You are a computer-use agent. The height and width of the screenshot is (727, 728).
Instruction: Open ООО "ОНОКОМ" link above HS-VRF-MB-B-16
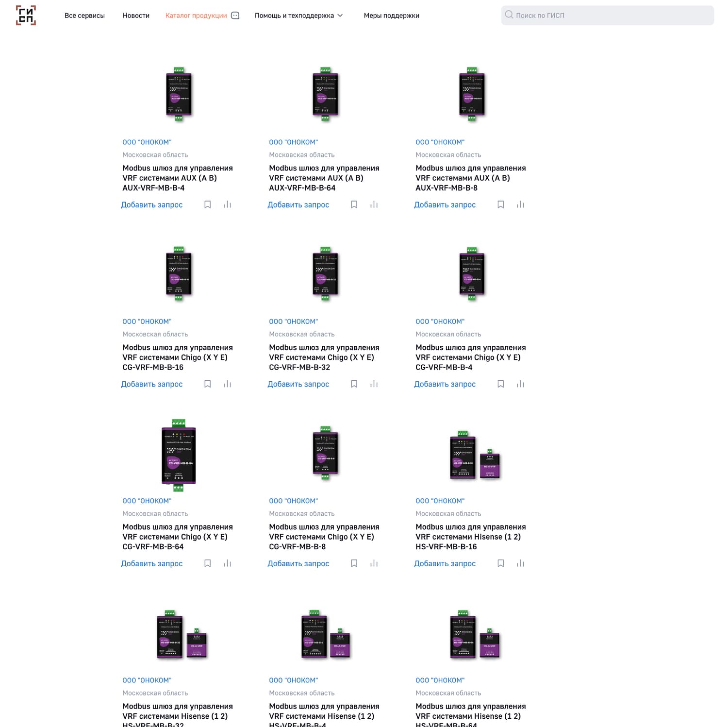pos(440,501)
